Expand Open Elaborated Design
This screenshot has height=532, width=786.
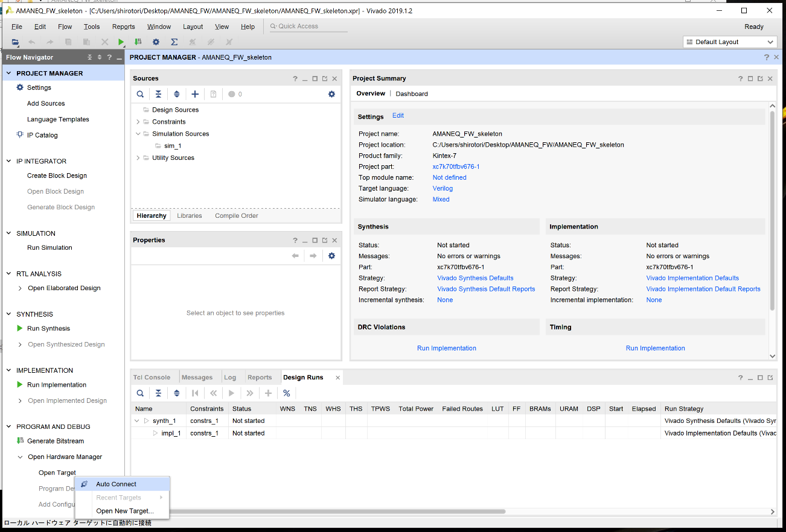coord(20,288)
